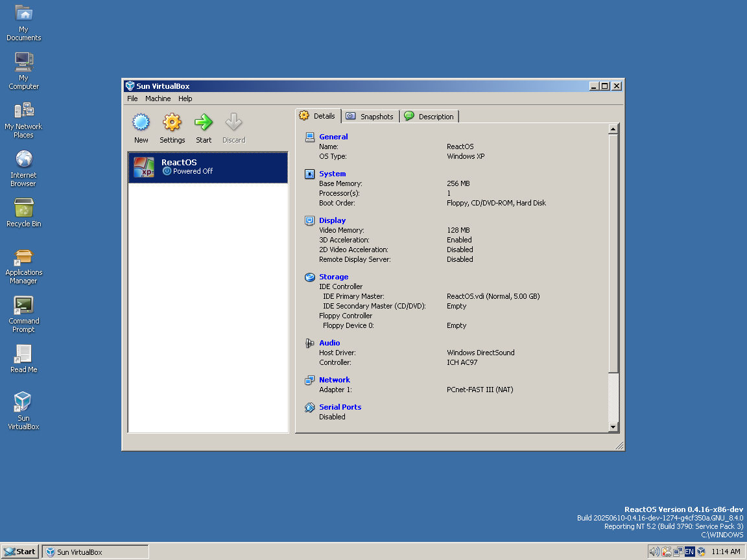Open Serial Ports settings via blue link

[x=340, y=407]
